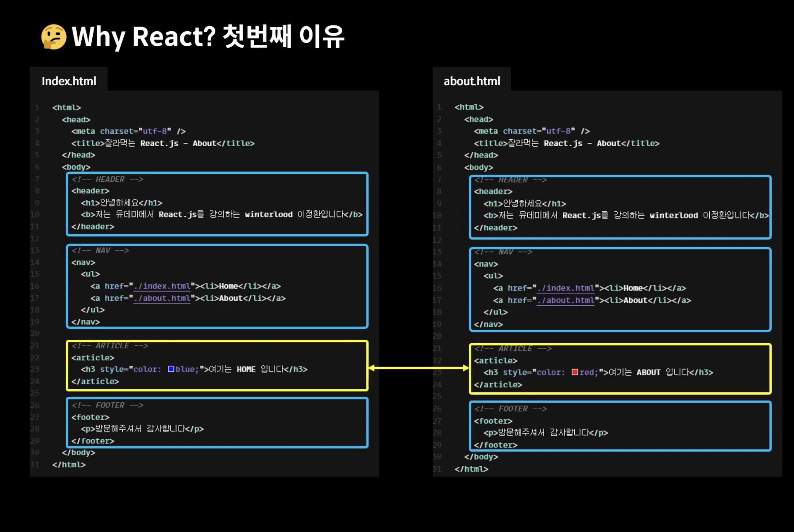Click the closing </nav> tag in Index.html
The height and width of the screenshot is (532, 794).
pyautogui.click(x=86, y=322)
